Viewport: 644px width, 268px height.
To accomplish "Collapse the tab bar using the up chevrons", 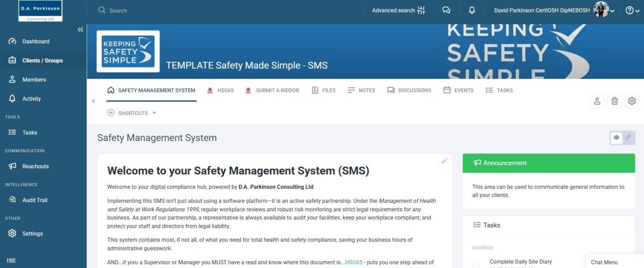I will 93,101.
